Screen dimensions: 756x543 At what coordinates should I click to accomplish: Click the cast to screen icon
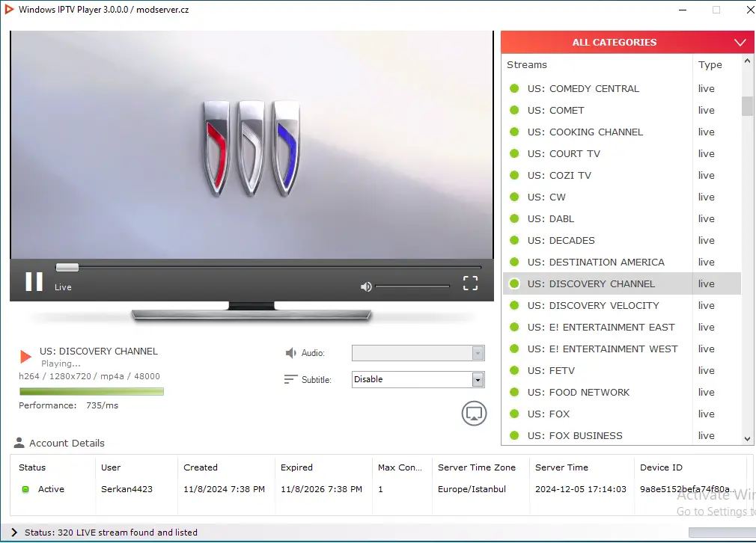click(x=474, y=414)
